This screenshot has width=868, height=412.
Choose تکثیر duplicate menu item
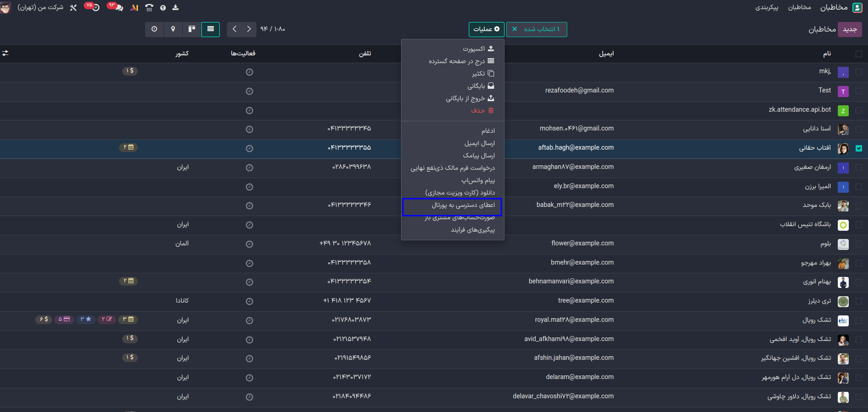453,73
